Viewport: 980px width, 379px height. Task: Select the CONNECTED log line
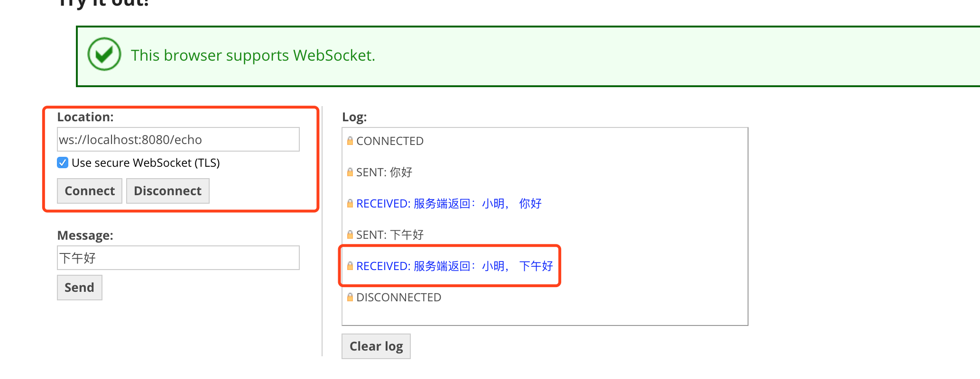click(x=389, y=141)
